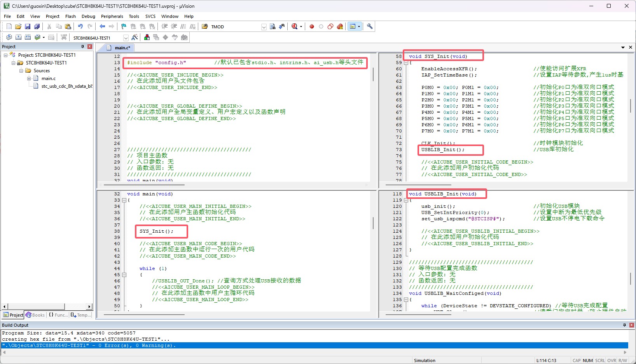This screenshot has width=636, height=364.
Task: Switch to the Books tab in Project pane
Action: [35, 315]
